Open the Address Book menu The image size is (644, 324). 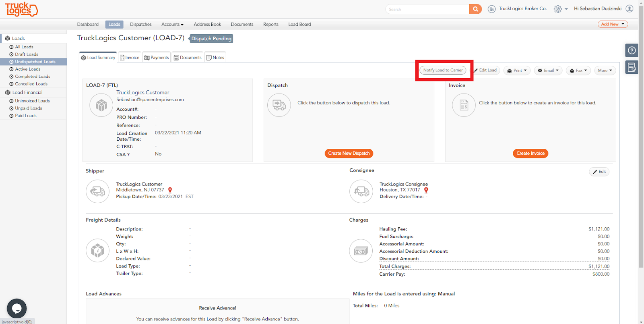207,25
